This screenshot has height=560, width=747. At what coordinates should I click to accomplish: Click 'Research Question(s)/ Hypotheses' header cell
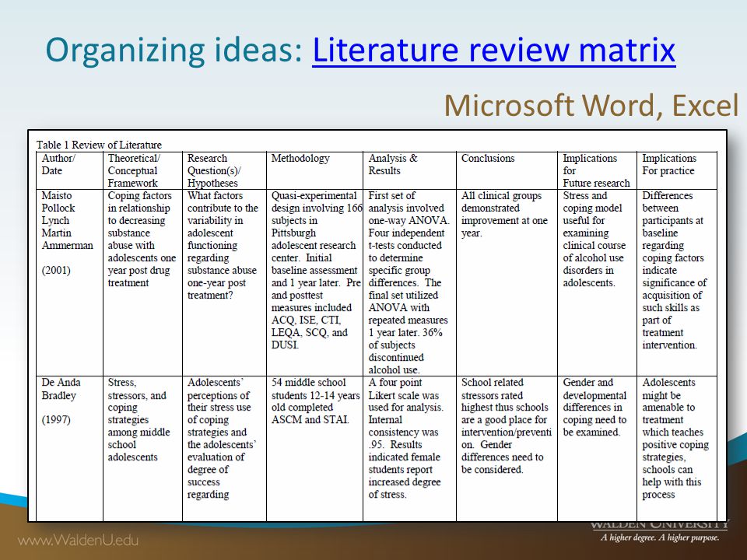point(224,170)
